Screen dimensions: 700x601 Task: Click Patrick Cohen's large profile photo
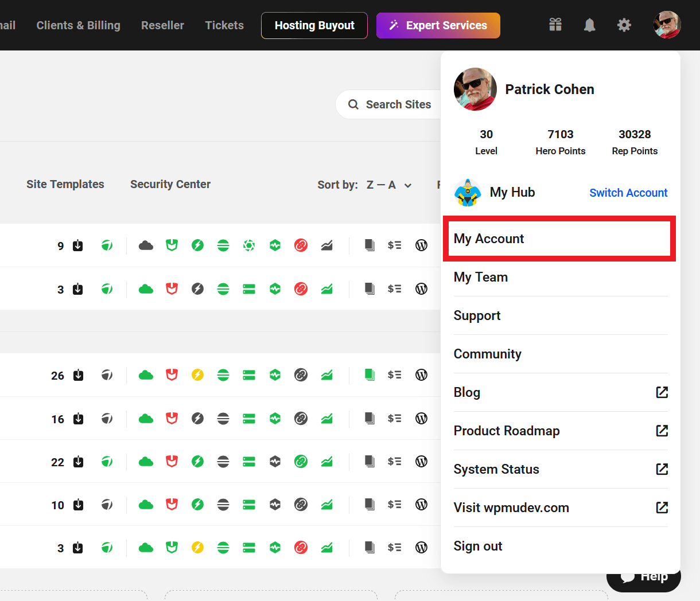click(x=475, y=89)
